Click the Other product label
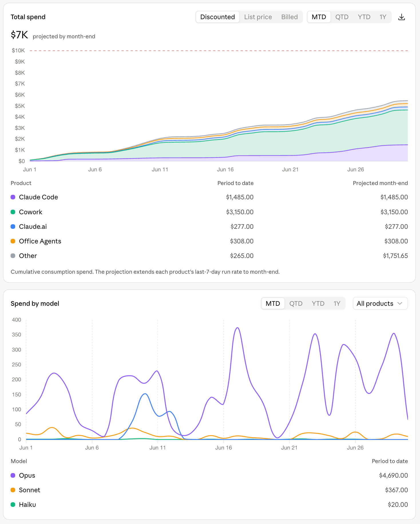 click(28, 256)
